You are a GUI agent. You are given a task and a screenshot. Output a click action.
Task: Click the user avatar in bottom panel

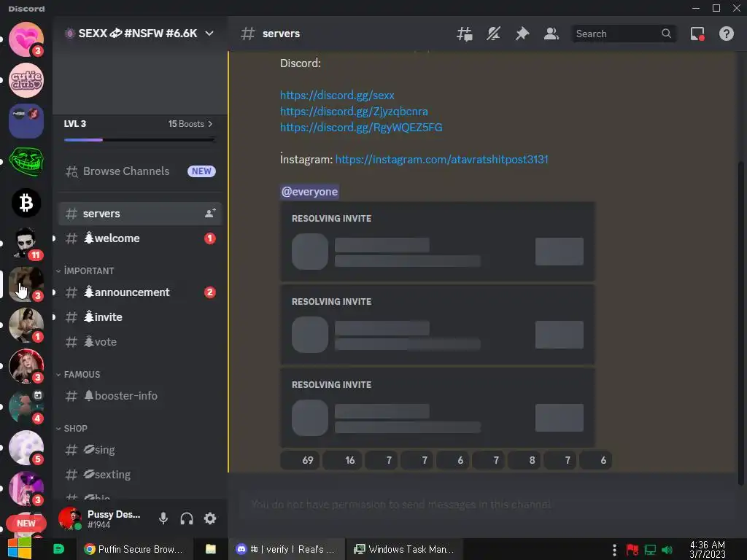pos(69,518)
